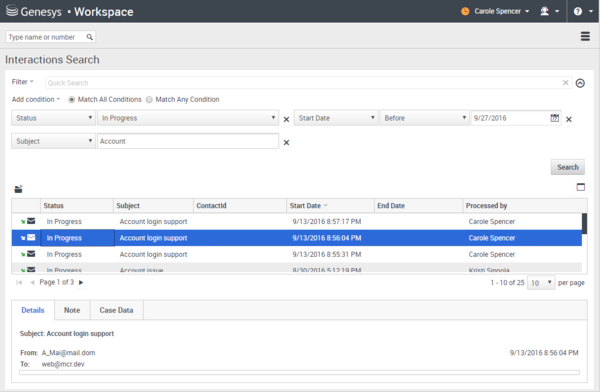Switch to the Case Data tab
The width and height of the screenshot is (600, 392).
point(116,310)
